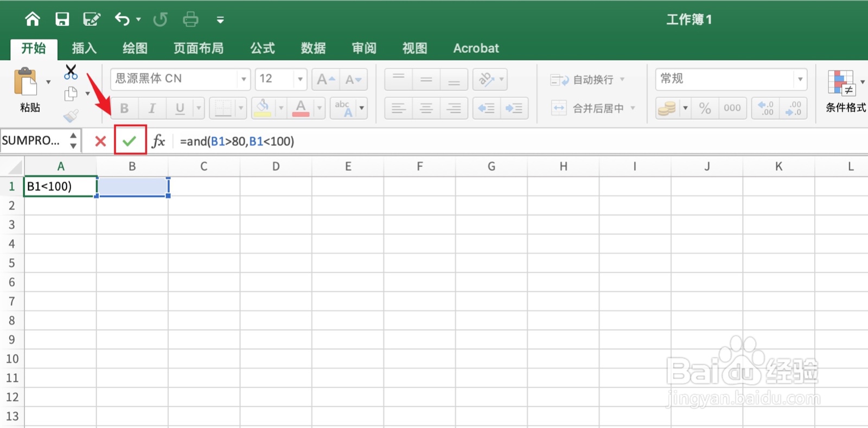Expand the fill color dropdown arrow
The image size is (868, 428).
click(x=280, y=108)
